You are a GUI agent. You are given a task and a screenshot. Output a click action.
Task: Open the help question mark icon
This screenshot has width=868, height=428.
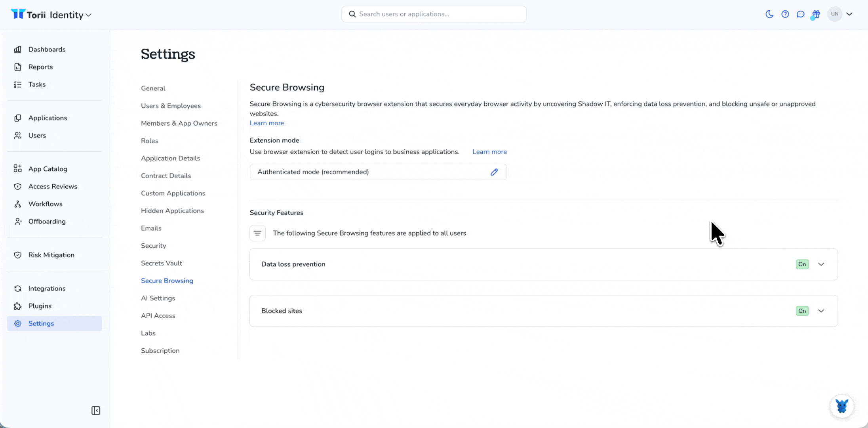tap(785, 14)
